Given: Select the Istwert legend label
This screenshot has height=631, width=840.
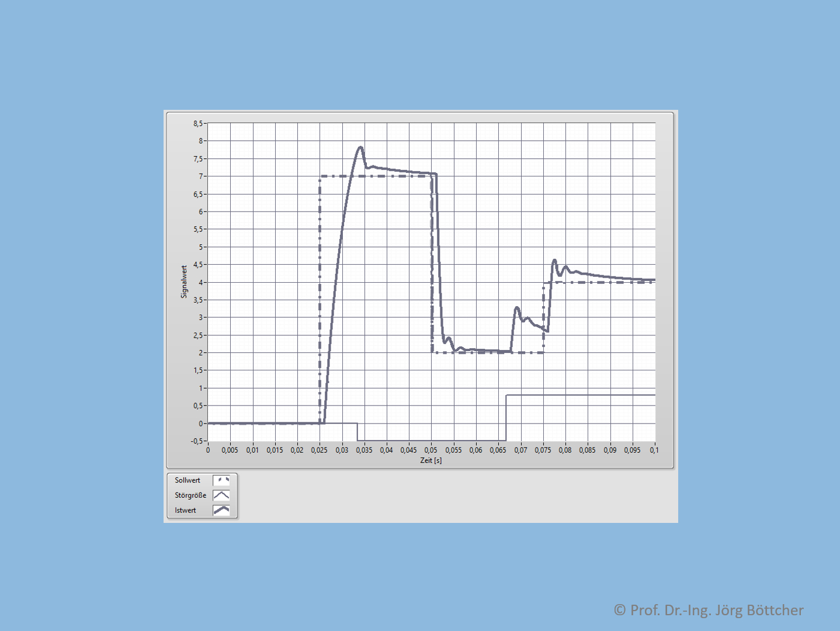Looking at the screenshot, I should click(185, 511).
